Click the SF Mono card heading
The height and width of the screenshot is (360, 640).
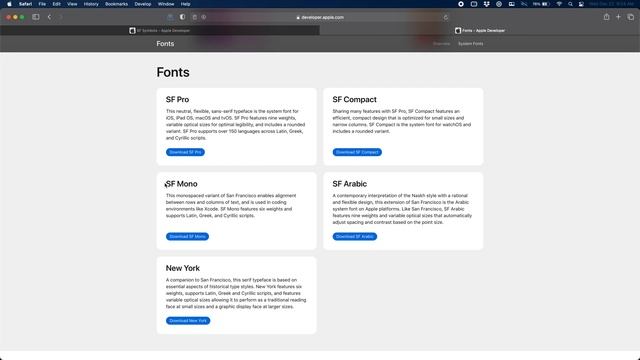click(x=182, y=184)
